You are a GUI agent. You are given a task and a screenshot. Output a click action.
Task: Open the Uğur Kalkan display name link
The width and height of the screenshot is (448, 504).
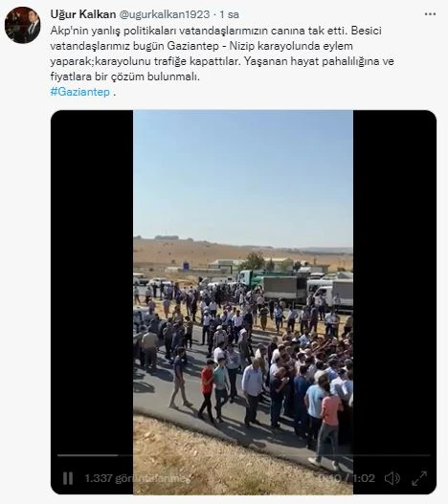83,14
